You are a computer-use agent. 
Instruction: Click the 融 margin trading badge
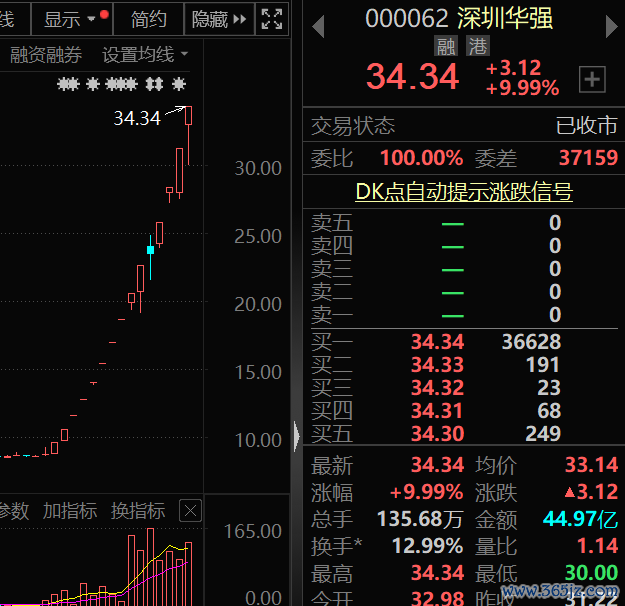coord(446,46)
